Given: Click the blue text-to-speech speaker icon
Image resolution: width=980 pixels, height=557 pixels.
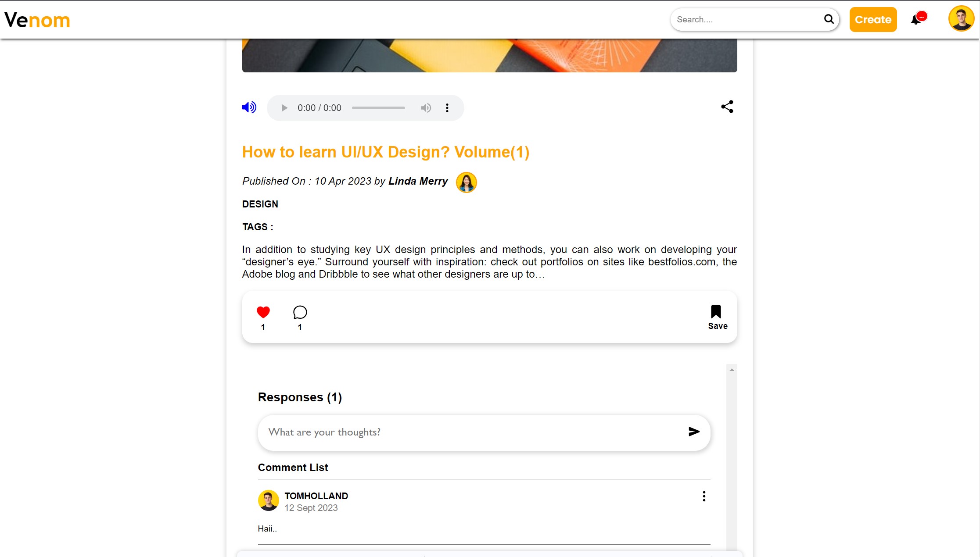Looking at the screenshot, I should click(249, 107).
